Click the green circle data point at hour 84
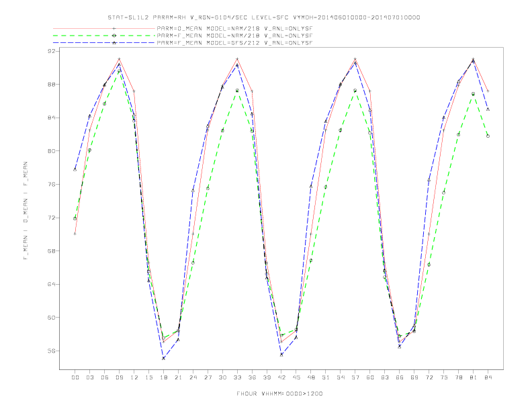 coord(488,136)
